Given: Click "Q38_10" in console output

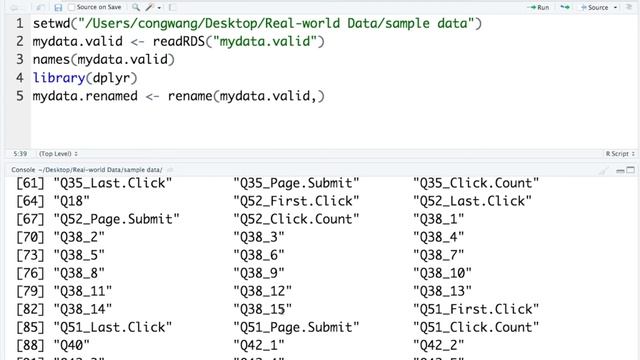Looking at the screenshot, I should click(x=442, y=273).
